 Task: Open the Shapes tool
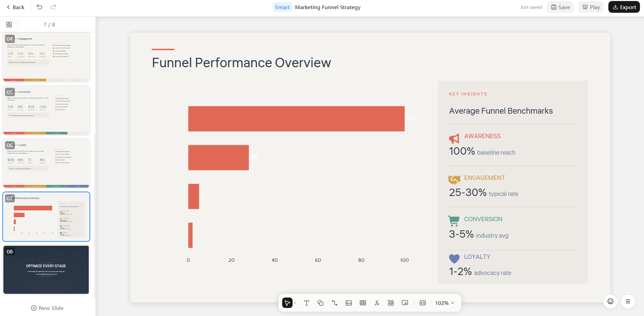click(x=320, y=303)
